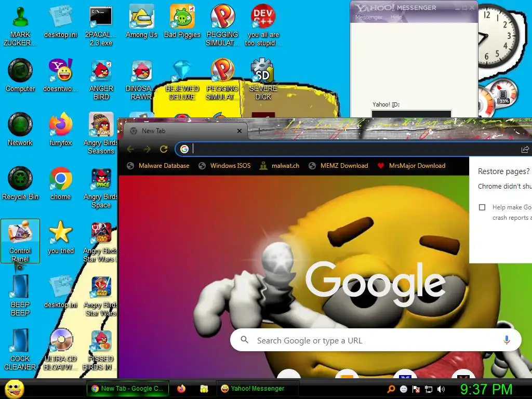Select the BEJEWED DELUXE desktop icon
This screenshot has width=532, height=399.
[182, 80]
